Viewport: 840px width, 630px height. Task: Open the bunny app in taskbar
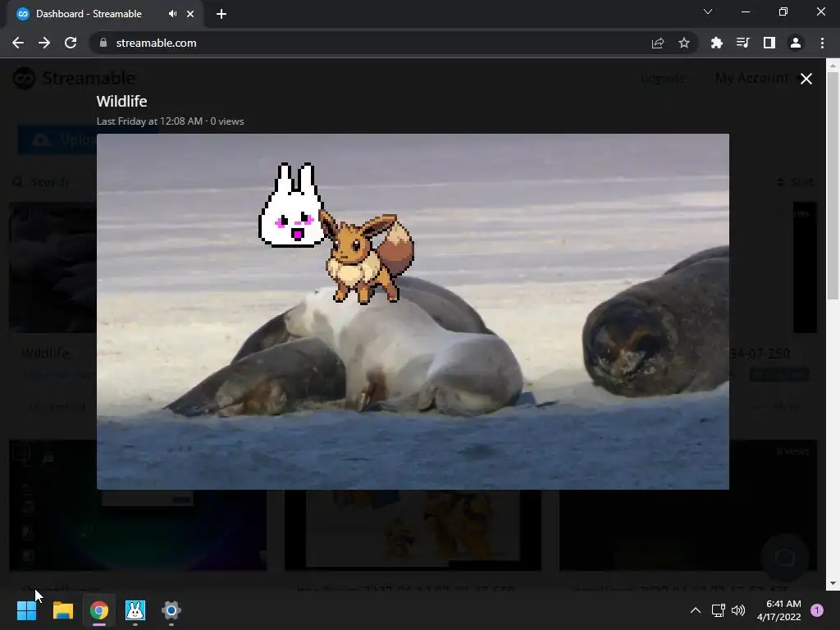(x=135, y=610)
